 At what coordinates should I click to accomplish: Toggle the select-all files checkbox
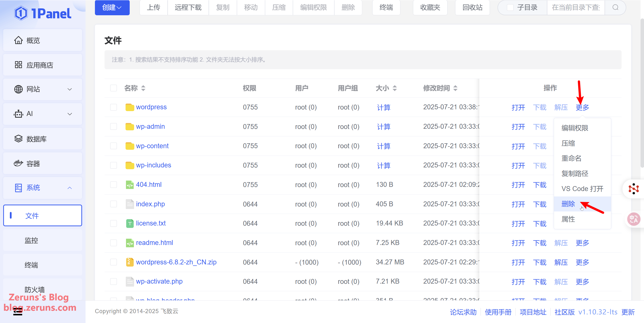[113, 88]
